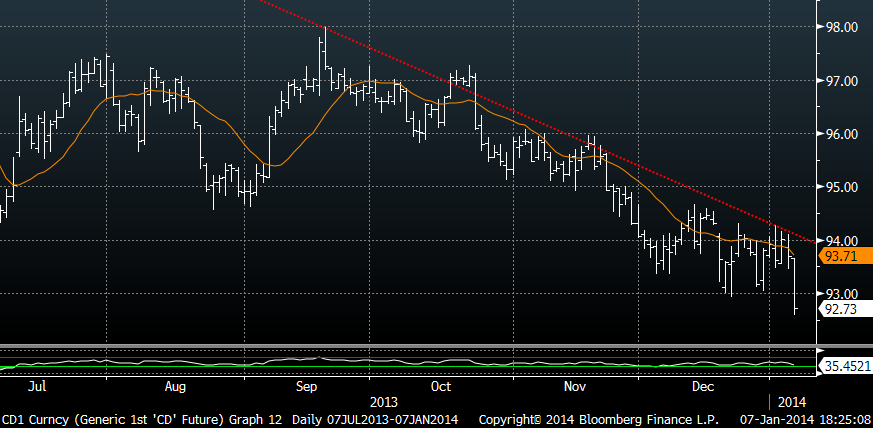Image resolution: width=873 pixels, height=428 pixels.
Task: Click the 35.4521 indicator value tag
Action: coord(844,366)
